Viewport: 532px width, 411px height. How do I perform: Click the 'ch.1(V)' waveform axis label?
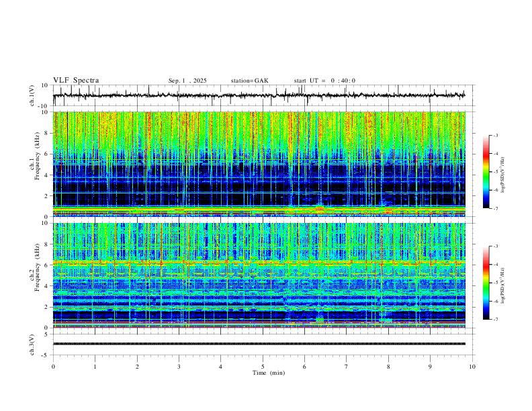click(x=32, y=95)
